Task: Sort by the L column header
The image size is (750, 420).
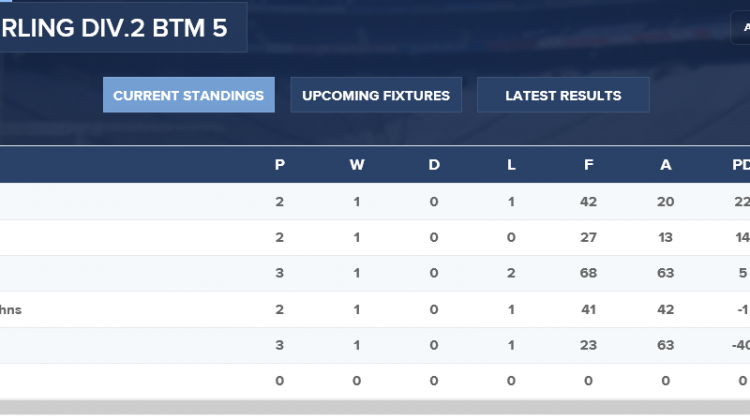Action: point(511,165)
